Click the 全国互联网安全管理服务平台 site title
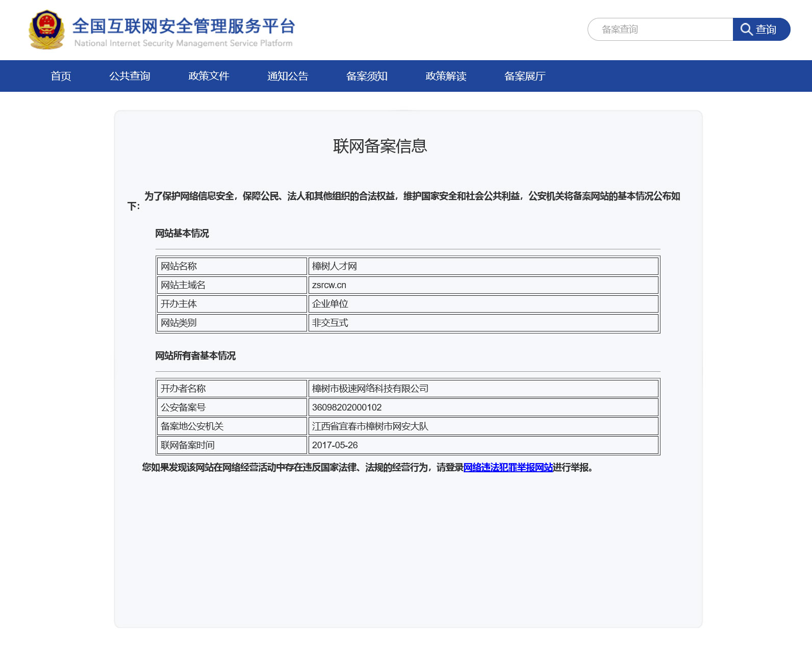Viewport: 812px width, 664px height. pos(184,25)
